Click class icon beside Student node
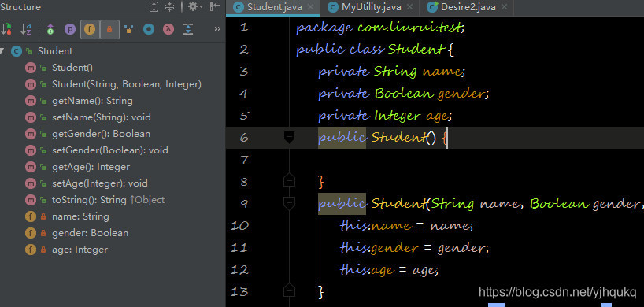The image size is (644, 307). tap(17, 51)
